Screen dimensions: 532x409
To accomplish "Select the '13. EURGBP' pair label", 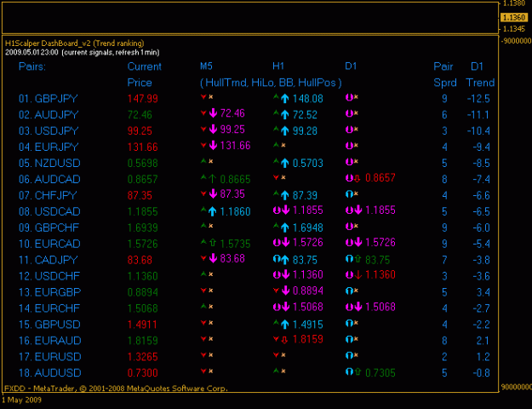I will pyautogui.click(x=49, y=292).
